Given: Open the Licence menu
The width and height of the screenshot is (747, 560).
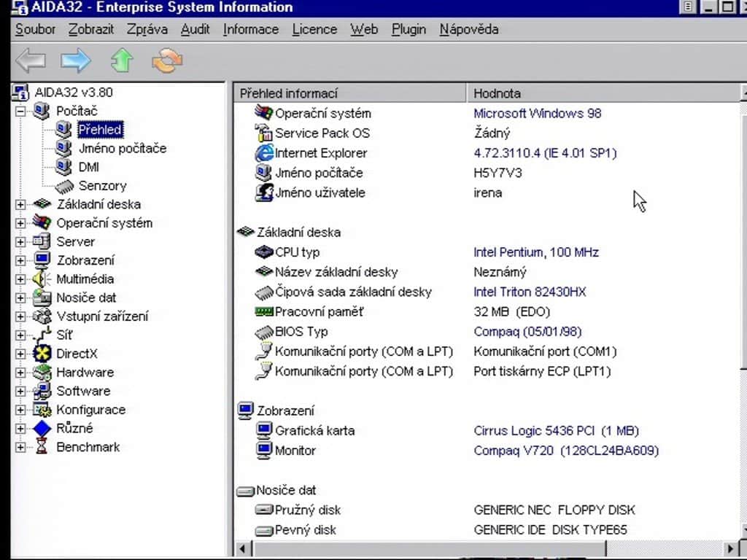Looking at the screenshot, I should (314, 29).
